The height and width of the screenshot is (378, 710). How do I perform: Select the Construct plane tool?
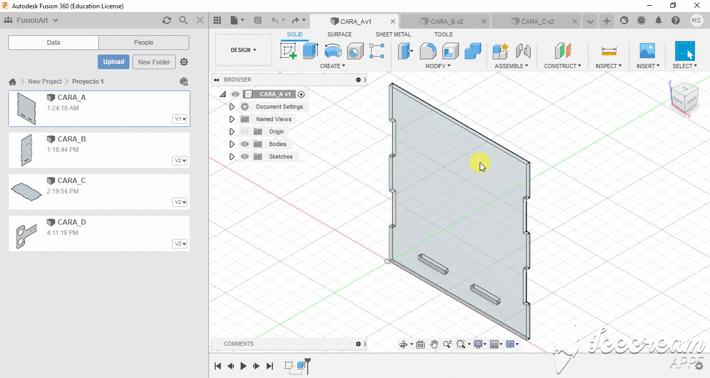pyautogui.click(x=562, y=51)
